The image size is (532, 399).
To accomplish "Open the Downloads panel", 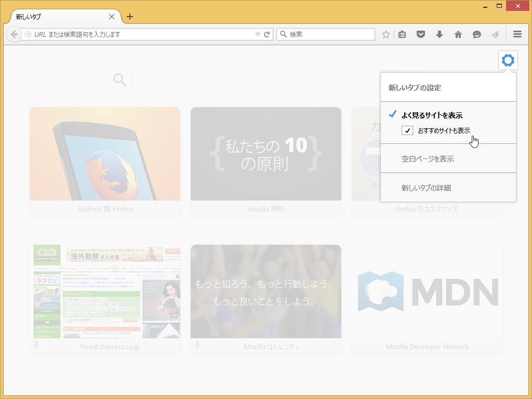I will 439,34.
